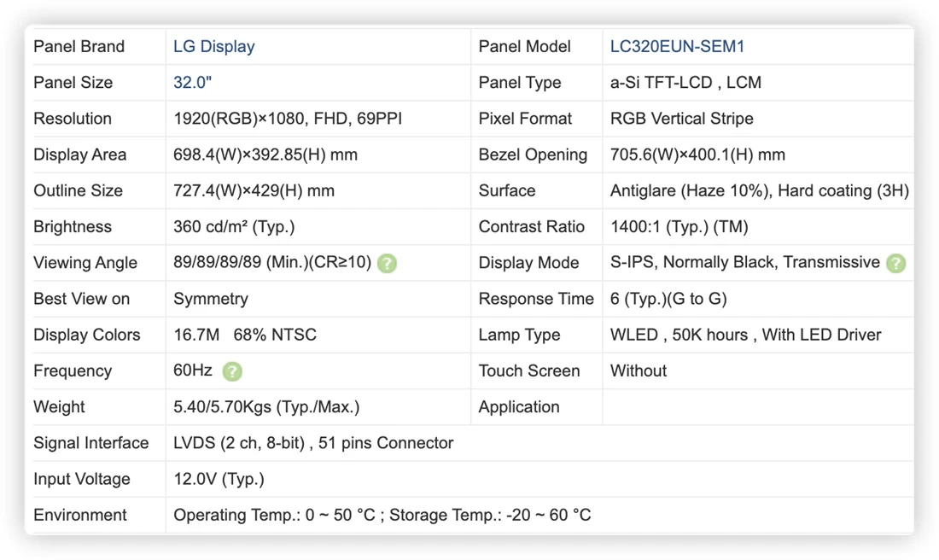Click the 'Frequency' row label
Image resolution: width=939 pixels, height=560 pixels.
[x=73, y=371]
